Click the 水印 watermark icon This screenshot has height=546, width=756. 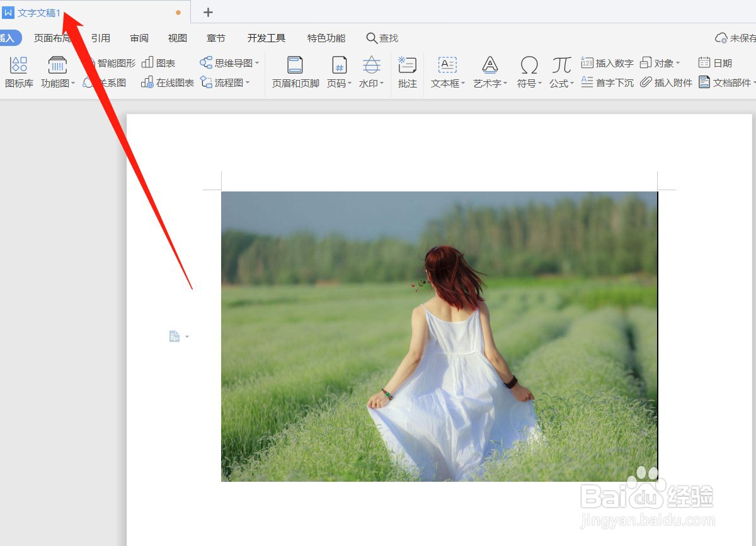point(372,65)
